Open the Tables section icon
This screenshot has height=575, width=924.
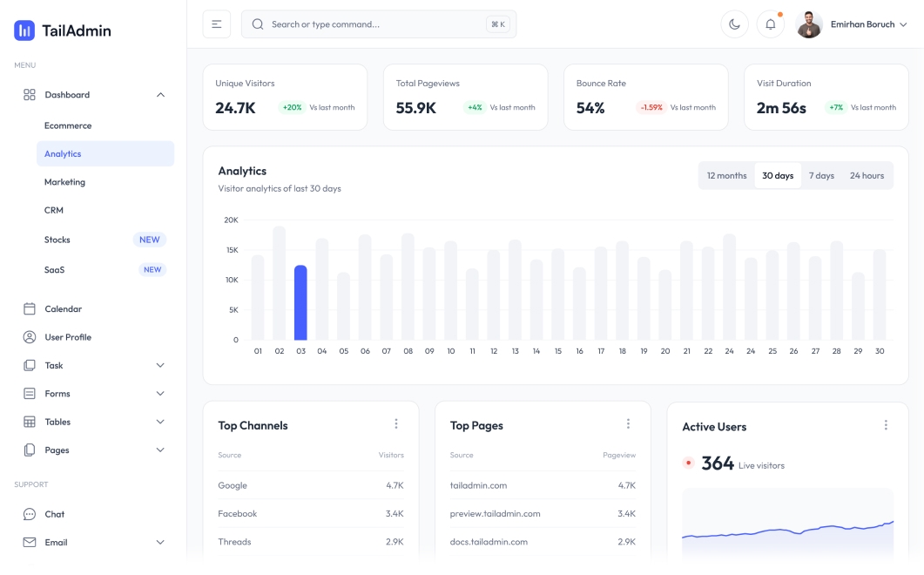tap(31, 421)
